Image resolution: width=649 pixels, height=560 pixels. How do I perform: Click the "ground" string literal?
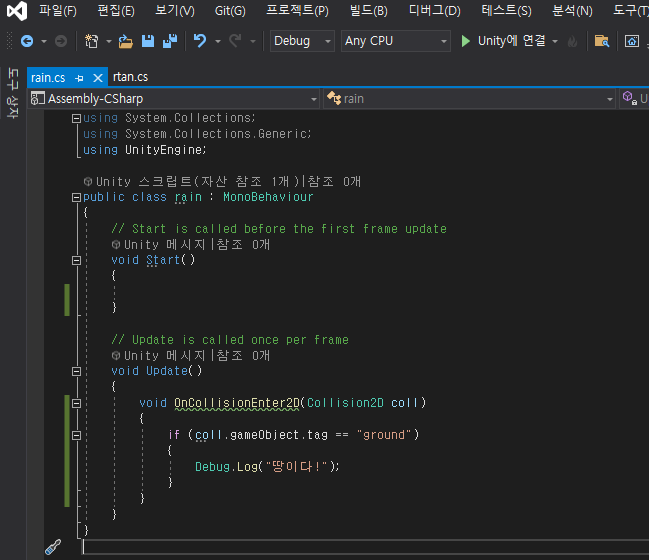click(384, 435)
